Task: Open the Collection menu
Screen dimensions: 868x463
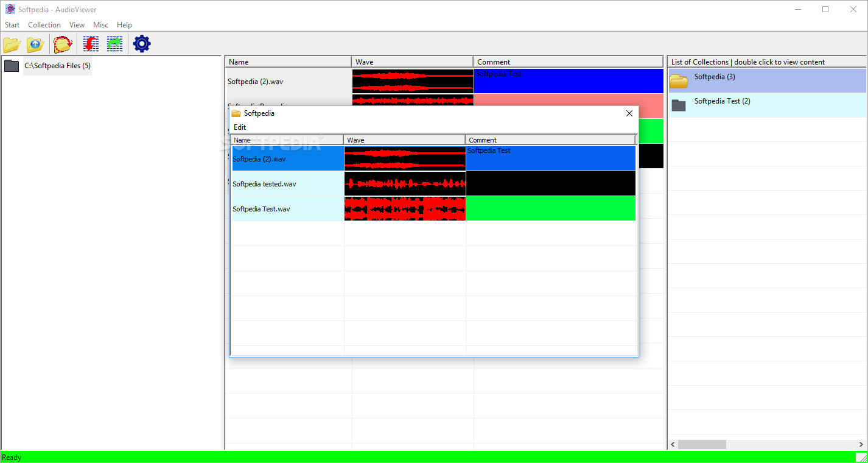Action: 44,24
